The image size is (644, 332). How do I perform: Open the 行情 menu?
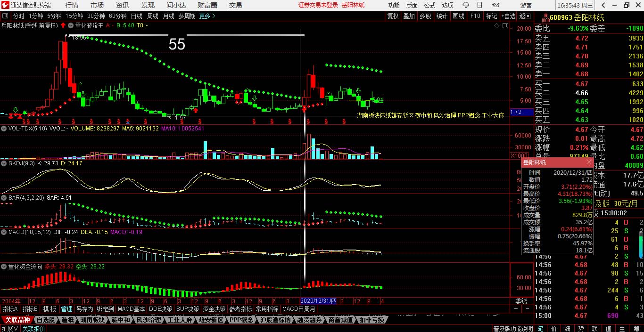click(72, 5)
